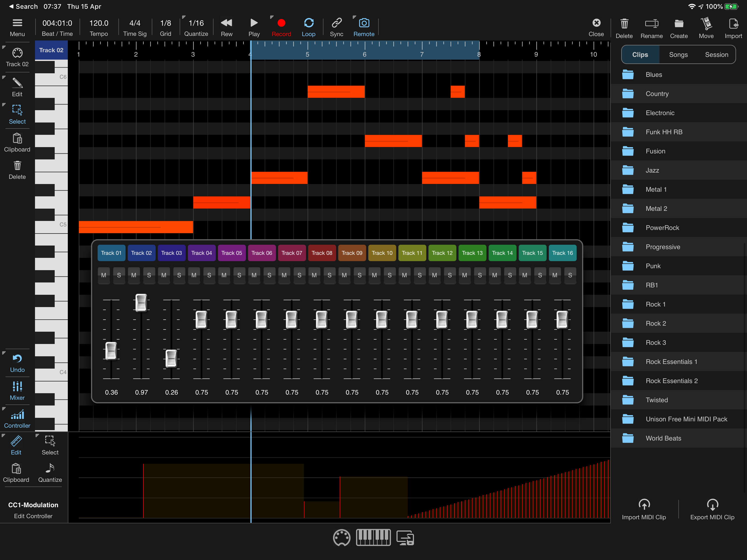Open the Mixer icon in sidebar

(17, 387)
